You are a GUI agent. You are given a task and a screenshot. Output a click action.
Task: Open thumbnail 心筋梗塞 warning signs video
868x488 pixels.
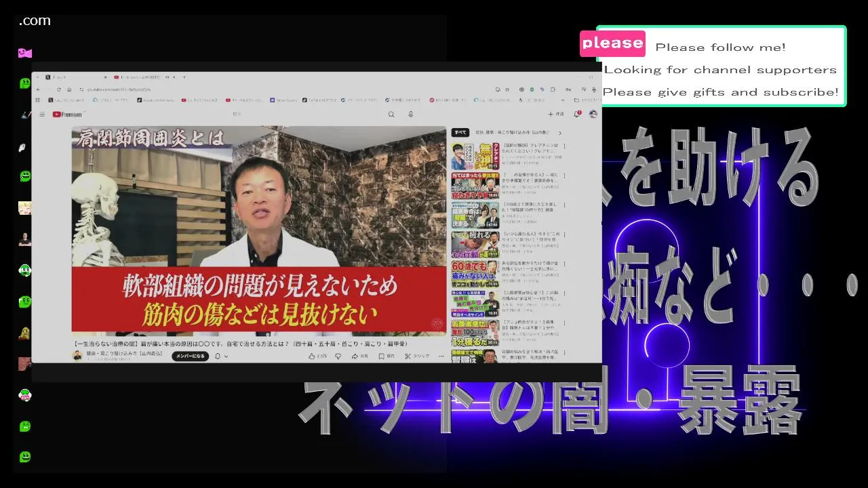pos(475,304)
